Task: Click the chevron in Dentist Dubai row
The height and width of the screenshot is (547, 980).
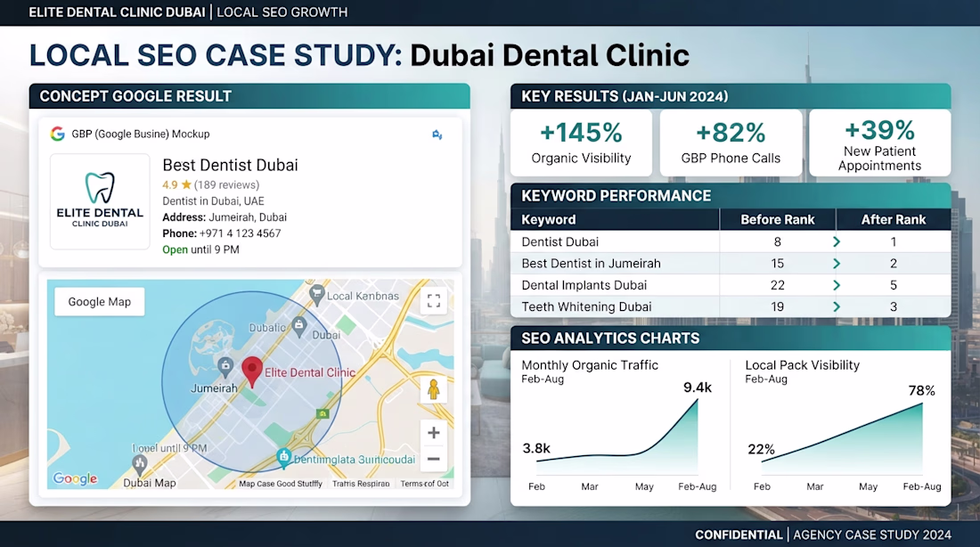Action: tap(837, 242)
